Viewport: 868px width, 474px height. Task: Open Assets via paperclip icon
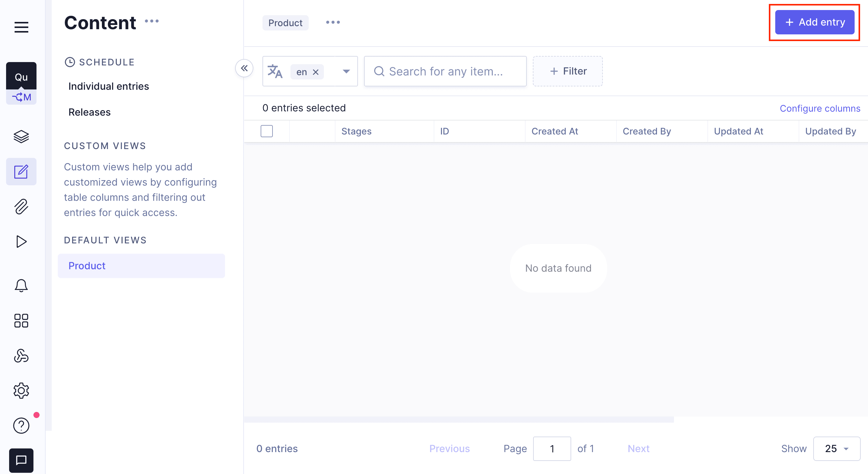tap(21, 206)
